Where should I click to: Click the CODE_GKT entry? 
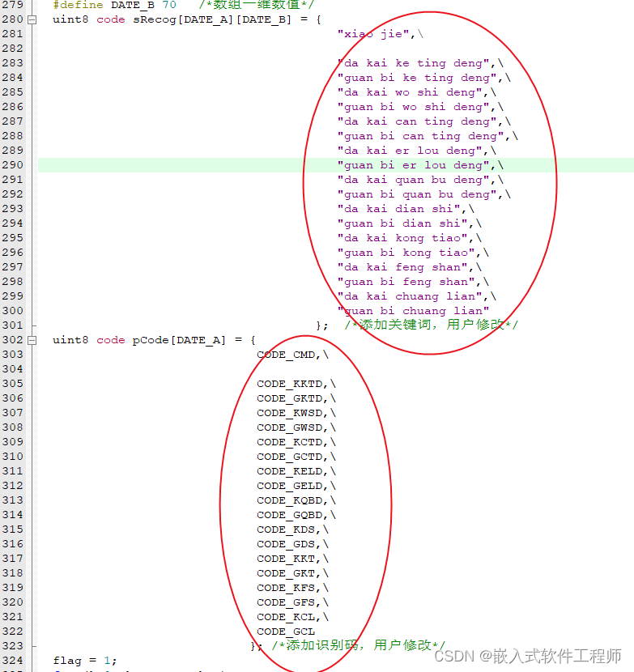point(286,573)
